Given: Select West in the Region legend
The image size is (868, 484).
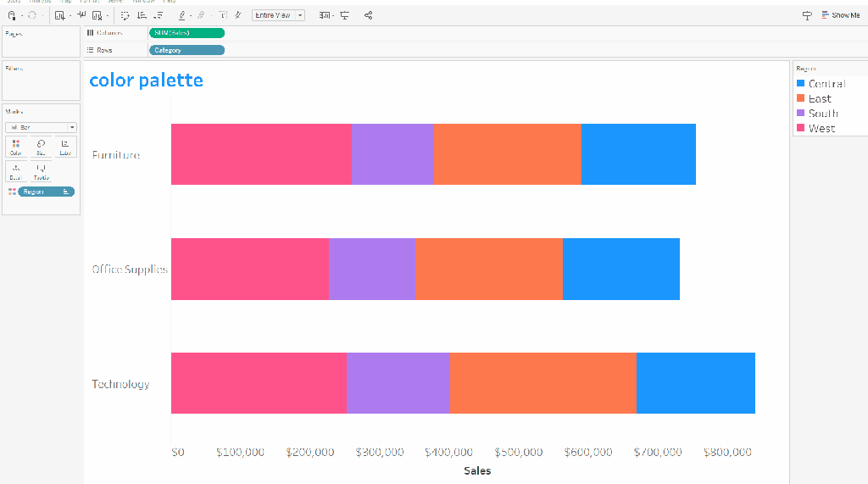Looking at the screenshot, I should coord(821,129).
